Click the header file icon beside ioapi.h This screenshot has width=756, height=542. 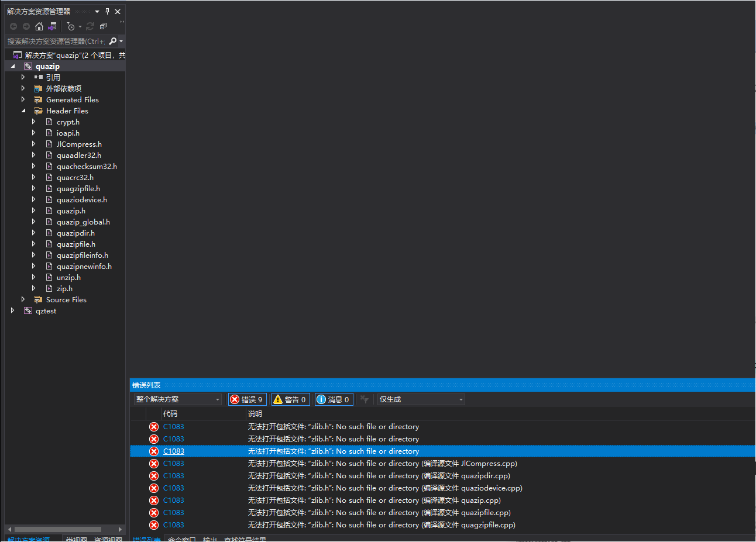[49, 133]
